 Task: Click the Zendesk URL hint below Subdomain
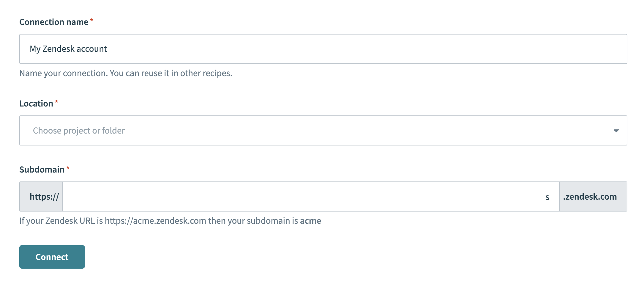(170, 220)
